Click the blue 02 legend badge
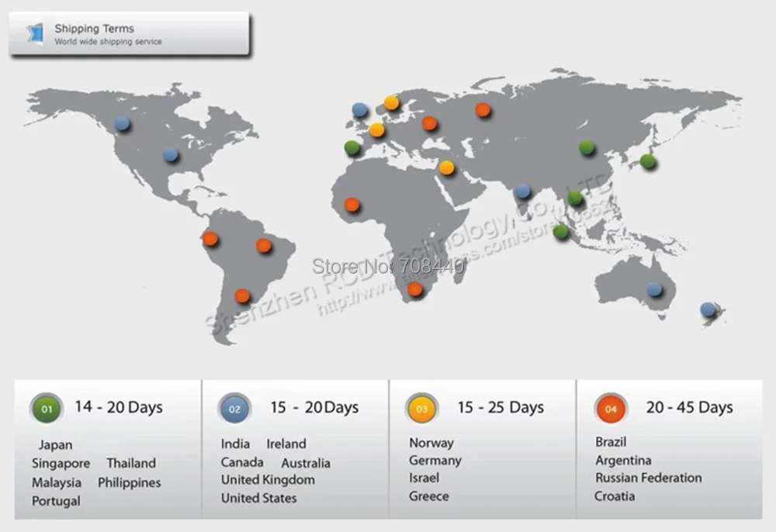776x532 pixels. click(x=234, y=409)
